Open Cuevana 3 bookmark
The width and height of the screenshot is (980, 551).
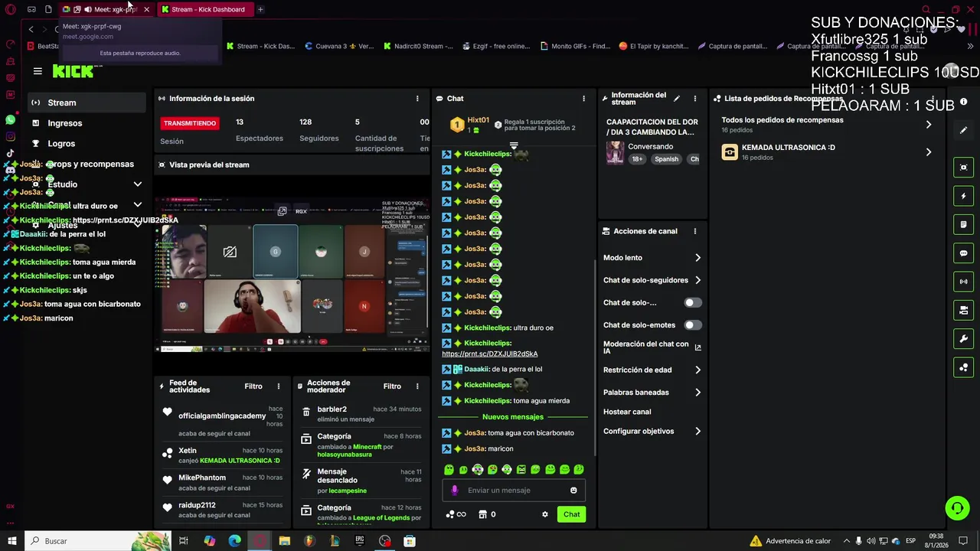tap(338, 46)
